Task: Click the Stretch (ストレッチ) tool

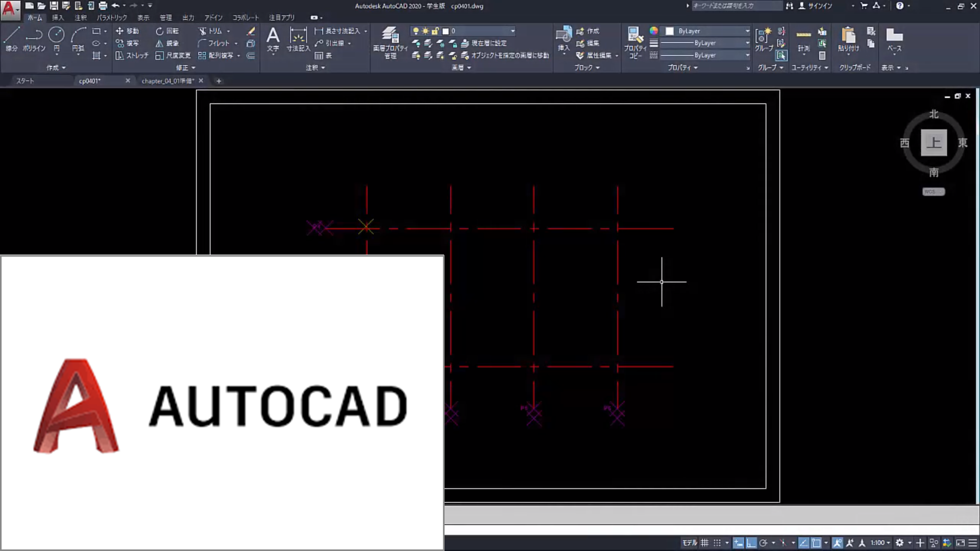Action: pyautogui.click(x=132, y=56)
